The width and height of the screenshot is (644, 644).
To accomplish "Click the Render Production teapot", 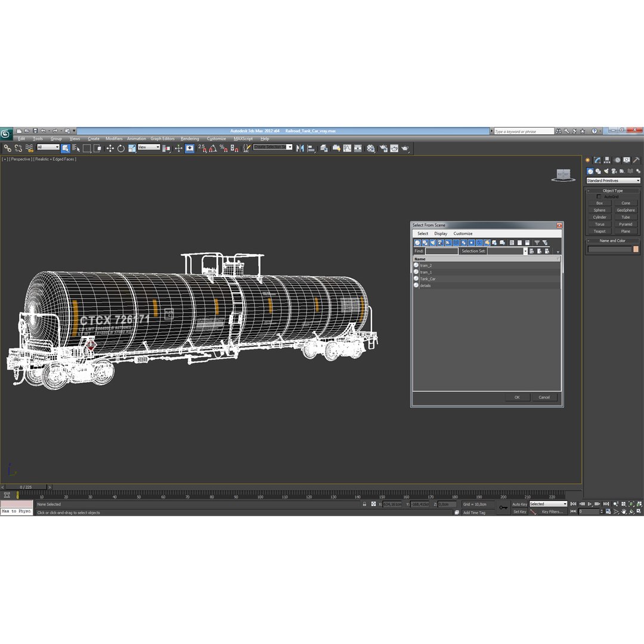I will click(405, 148).
